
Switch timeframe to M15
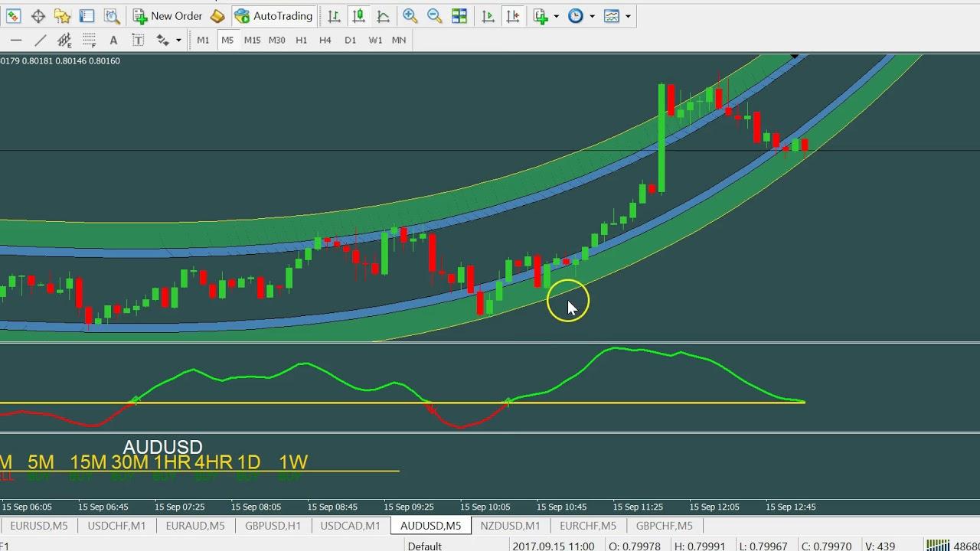tap(252, 40)
